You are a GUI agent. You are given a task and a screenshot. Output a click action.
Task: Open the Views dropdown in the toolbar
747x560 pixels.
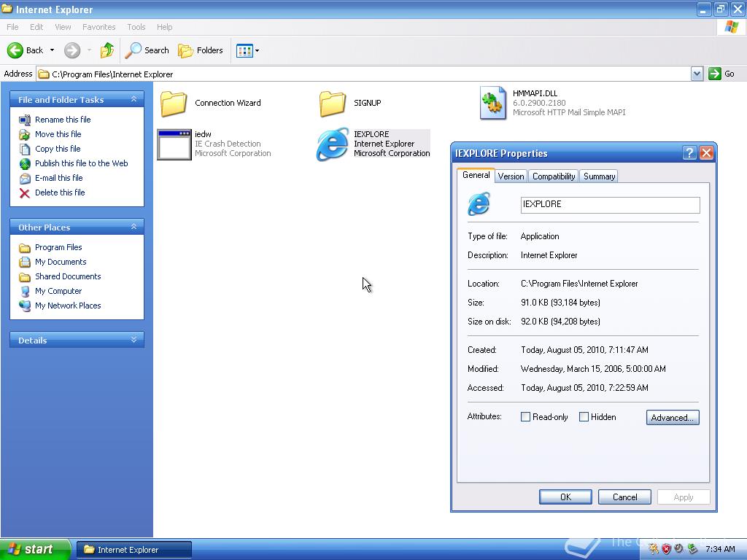coord(248,50)
